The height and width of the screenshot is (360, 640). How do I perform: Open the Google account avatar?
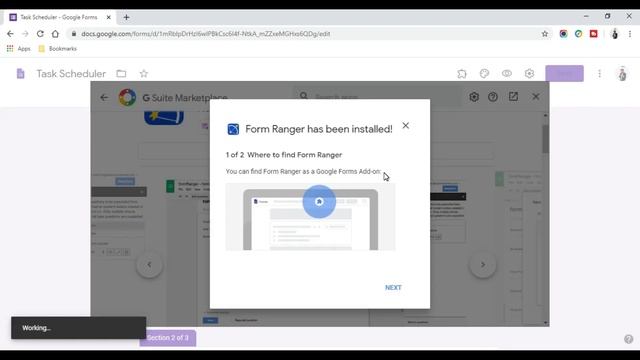(622, 74)
